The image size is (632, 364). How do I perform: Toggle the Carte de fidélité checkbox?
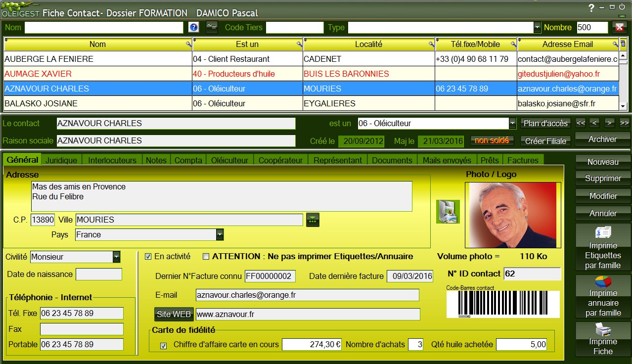point(164,346)
